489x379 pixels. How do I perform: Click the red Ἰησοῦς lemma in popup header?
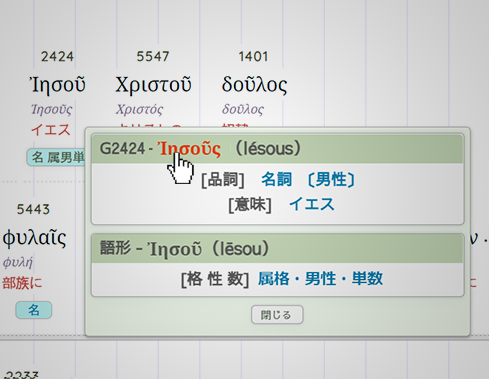[x=189, y=149]
